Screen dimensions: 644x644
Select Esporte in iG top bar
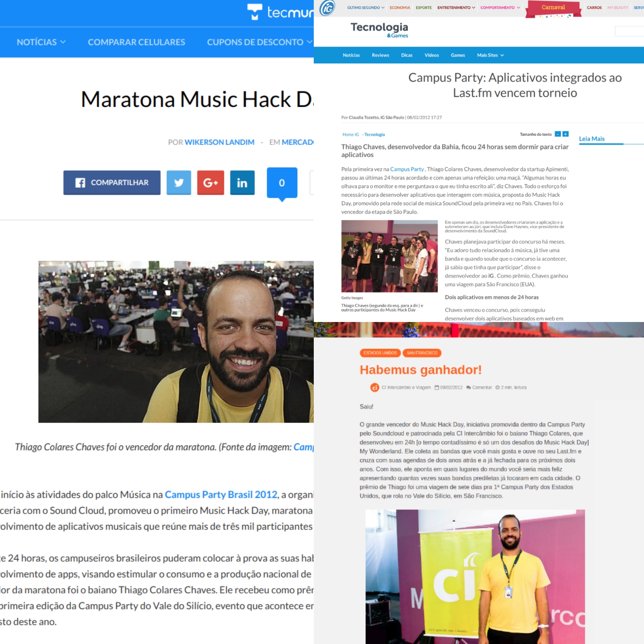tap(424, 7)
